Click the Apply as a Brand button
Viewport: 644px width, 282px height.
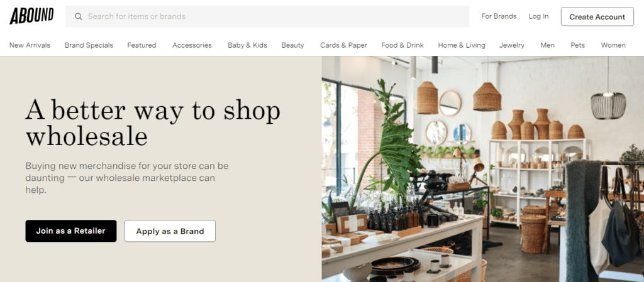point(170,231)
